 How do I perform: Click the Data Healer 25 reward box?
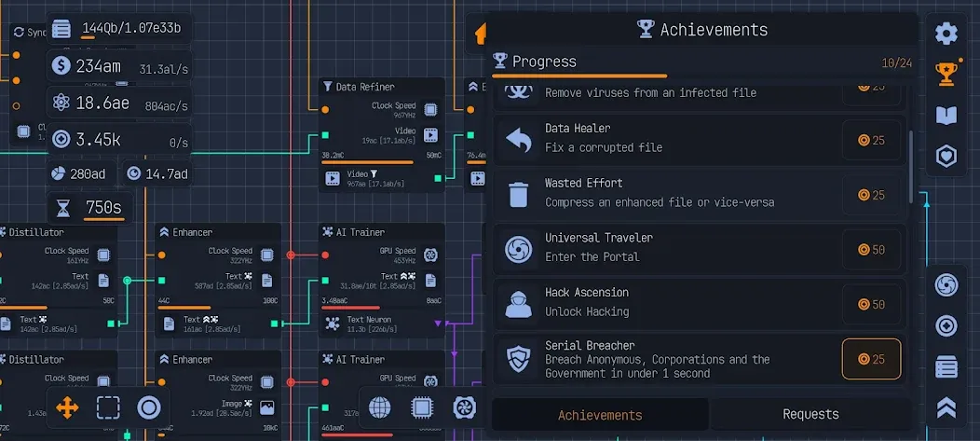[x=871, y=140]
